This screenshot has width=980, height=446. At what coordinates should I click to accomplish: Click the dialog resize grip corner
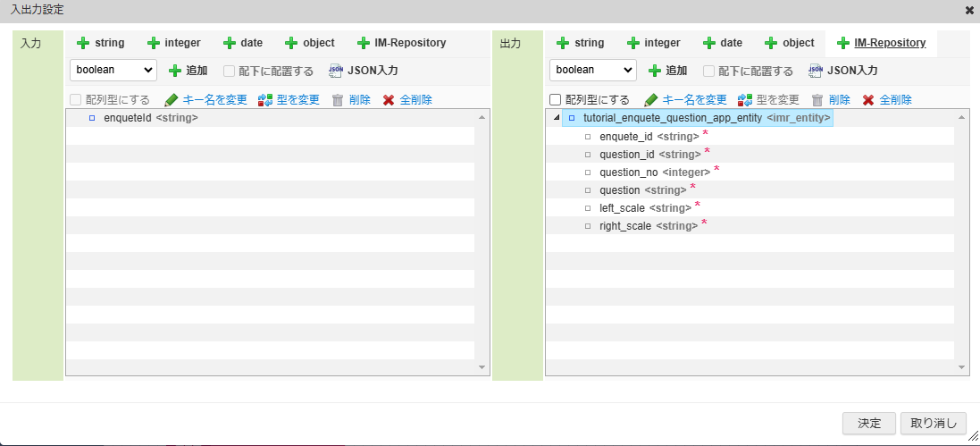(973, 436)
